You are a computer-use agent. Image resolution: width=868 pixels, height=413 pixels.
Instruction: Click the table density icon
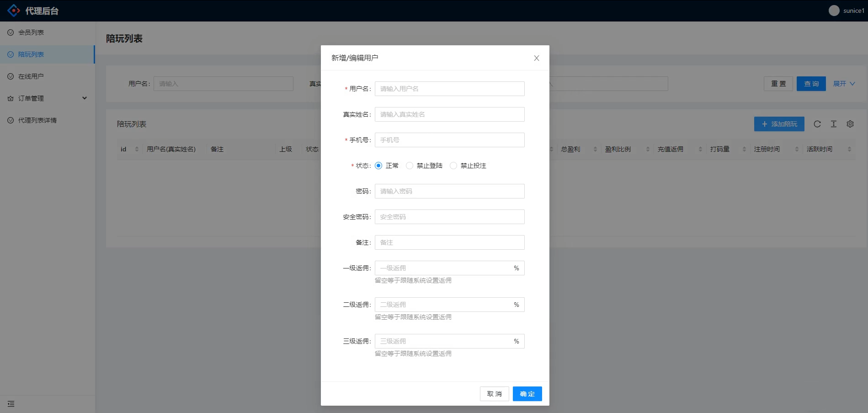(x=834, y=124)
